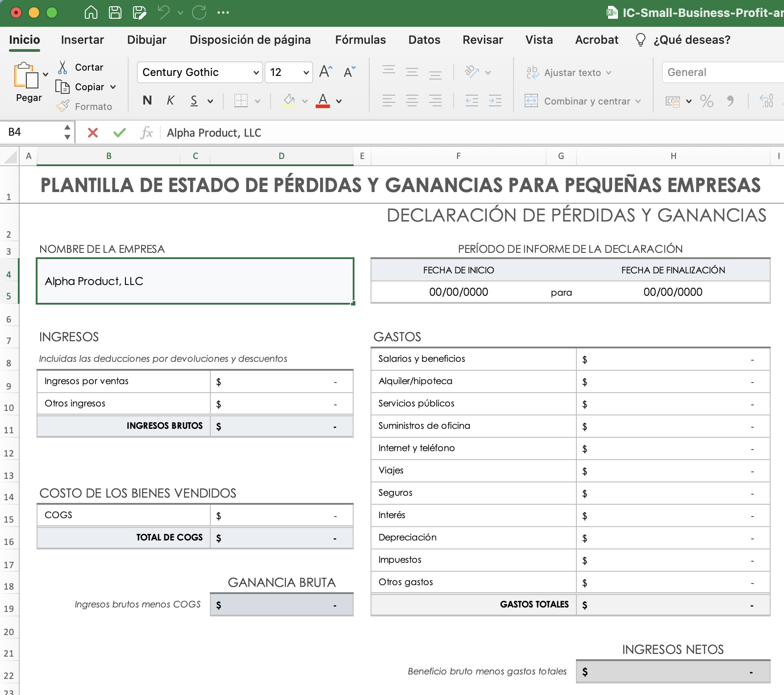Click the Save icon in title bar

[115, 13]
